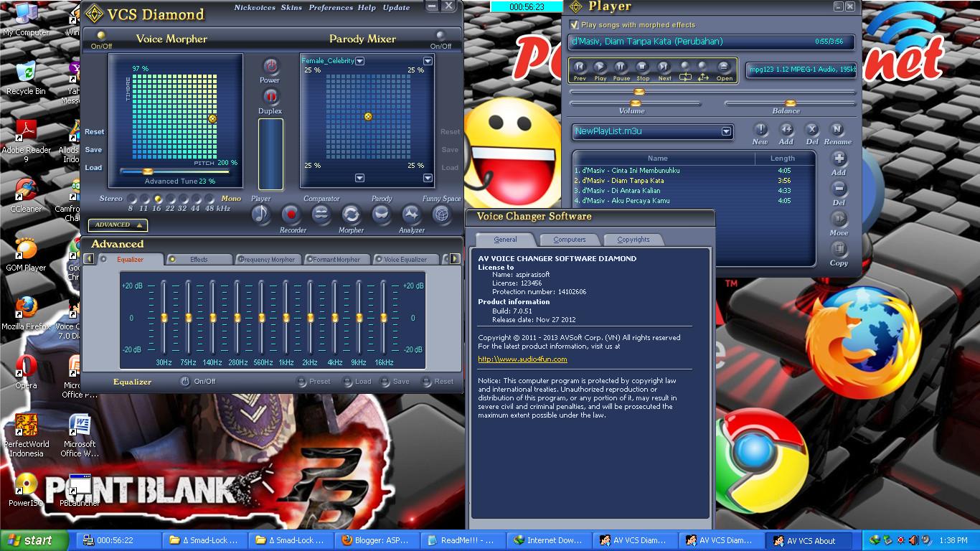980x551 pixels.
Task: Select the 48 kHz sample rate button
Action: tap(209, 199)
